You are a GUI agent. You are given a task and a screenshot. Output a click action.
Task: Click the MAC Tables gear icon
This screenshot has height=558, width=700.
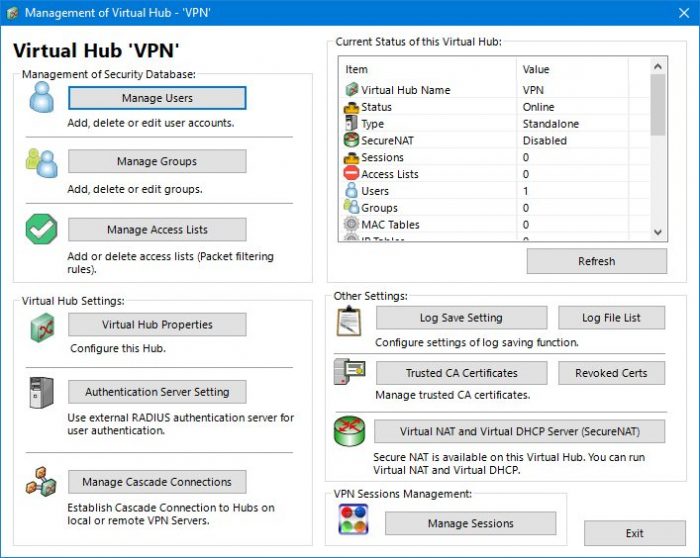351,223
